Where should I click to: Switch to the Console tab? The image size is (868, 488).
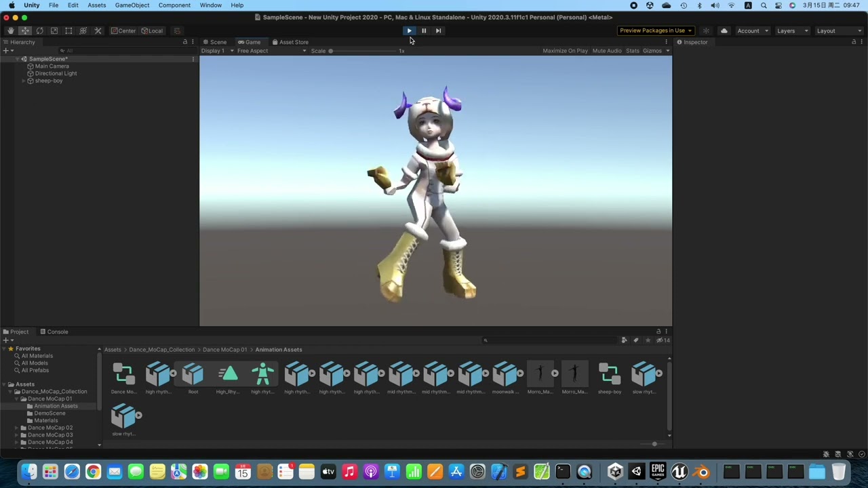tap(54, 331)
